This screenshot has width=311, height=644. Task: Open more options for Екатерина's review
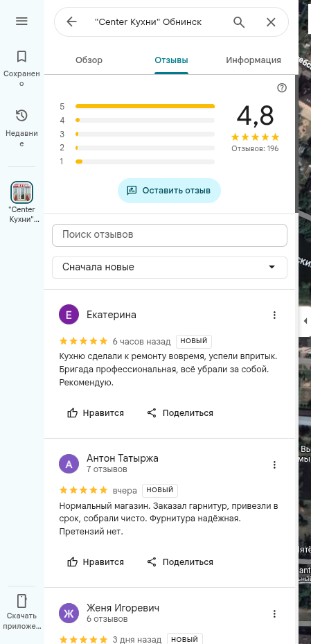coord(274,315)
